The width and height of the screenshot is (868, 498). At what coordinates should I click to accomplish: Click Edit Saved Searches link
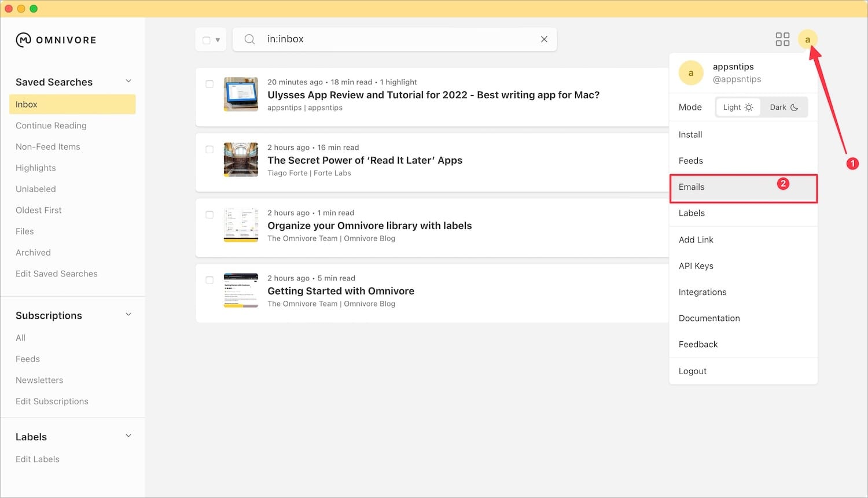tap(57, 274)
